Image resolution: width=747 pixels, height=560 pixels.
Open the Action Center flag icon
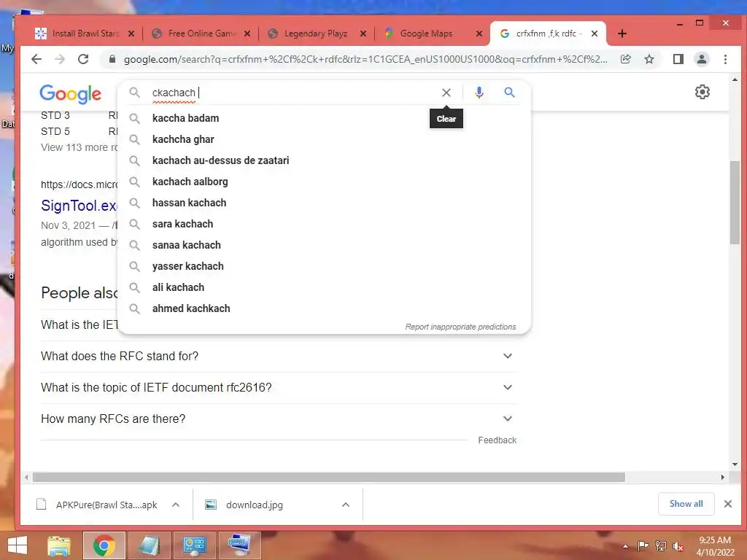(x=642, y=546)
